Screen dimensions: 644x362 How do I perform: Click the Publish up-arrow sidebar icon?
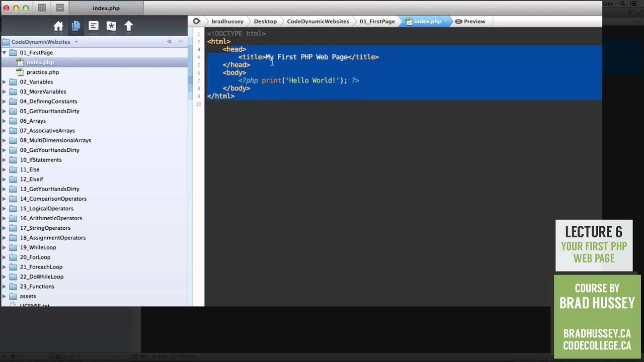[129, 26]
